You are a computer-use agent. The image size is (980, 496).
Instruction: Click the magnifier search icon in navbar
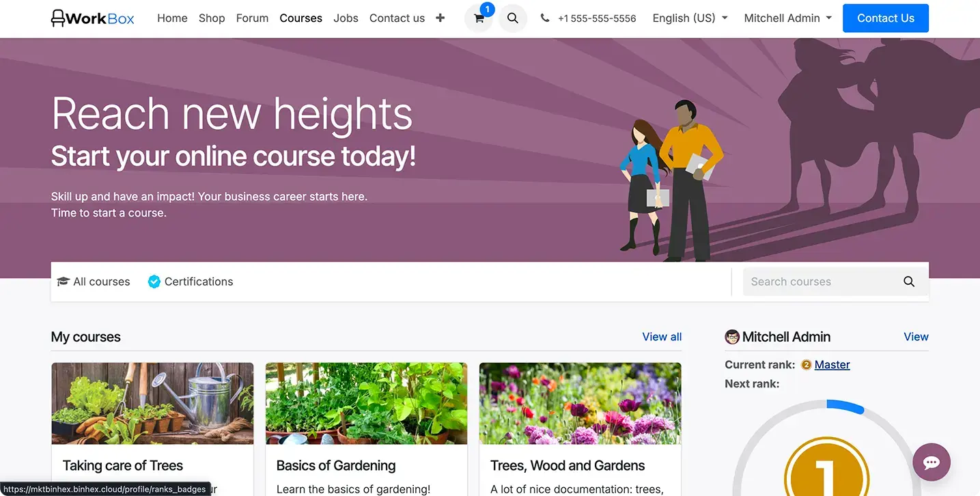pyautogui.click(x=513, y=18)
